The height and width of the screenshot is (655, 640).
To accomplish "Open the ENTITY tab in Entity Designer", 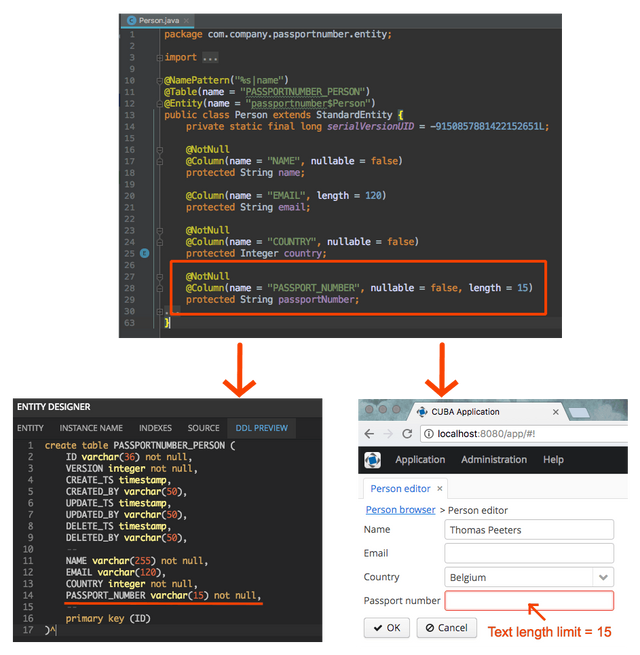I will coord(30,428).
